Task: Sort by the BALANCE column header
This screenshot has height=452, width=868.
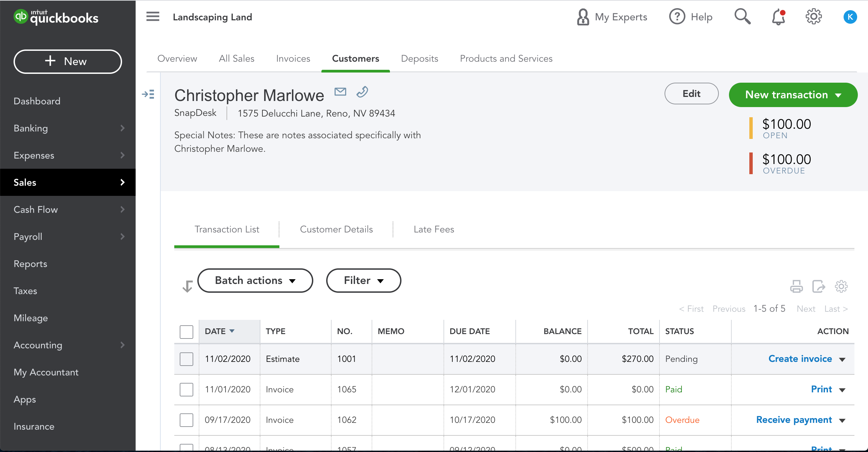Action: [x=563, y=331]
